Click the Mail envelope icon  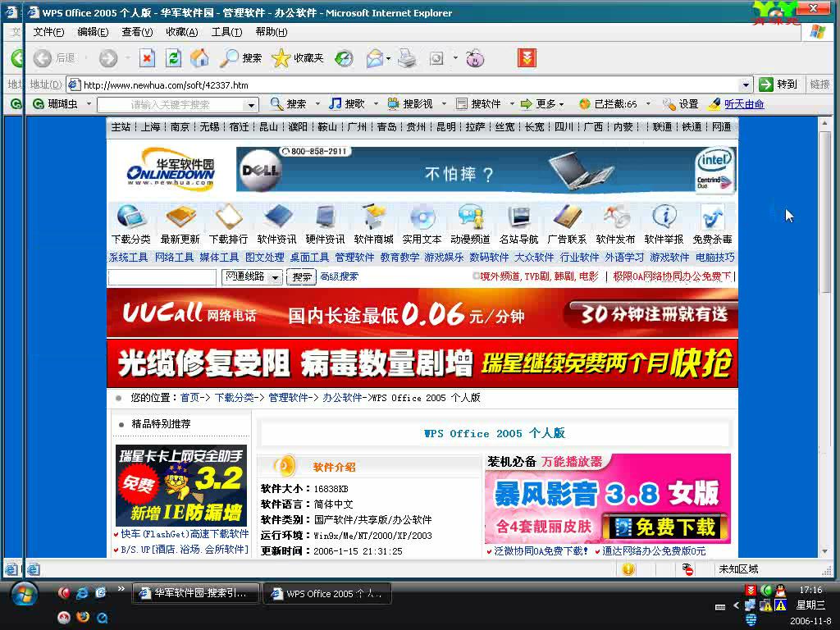coord(374,58)
